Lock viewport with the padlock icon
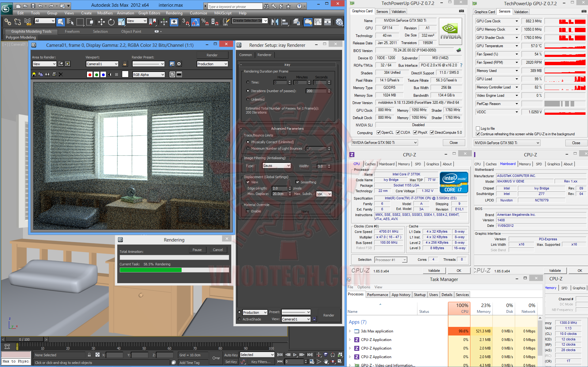The width and height of the screenshot is (588, 367). pos(125,64)
